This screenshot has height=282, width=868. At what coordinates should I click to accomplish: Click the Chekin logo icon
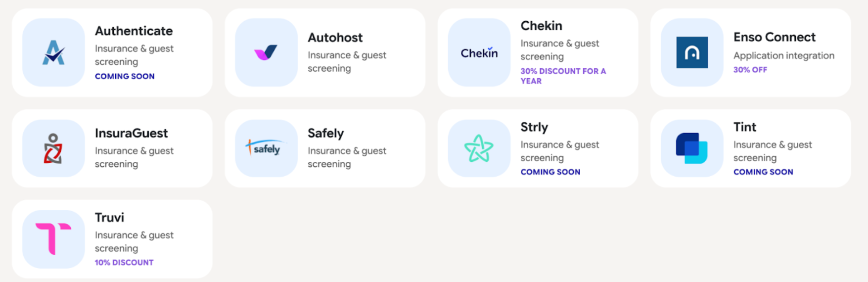point(479,52)
